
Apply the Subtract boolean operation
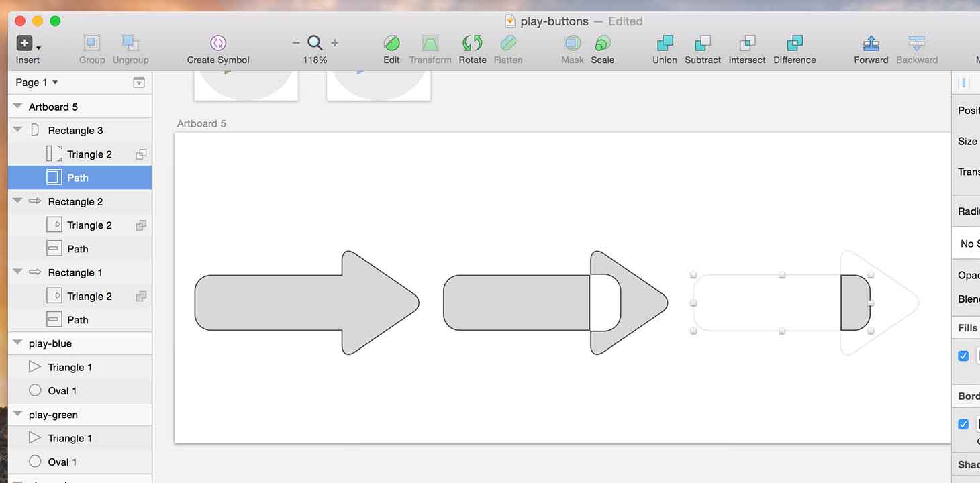coord(703,43)
